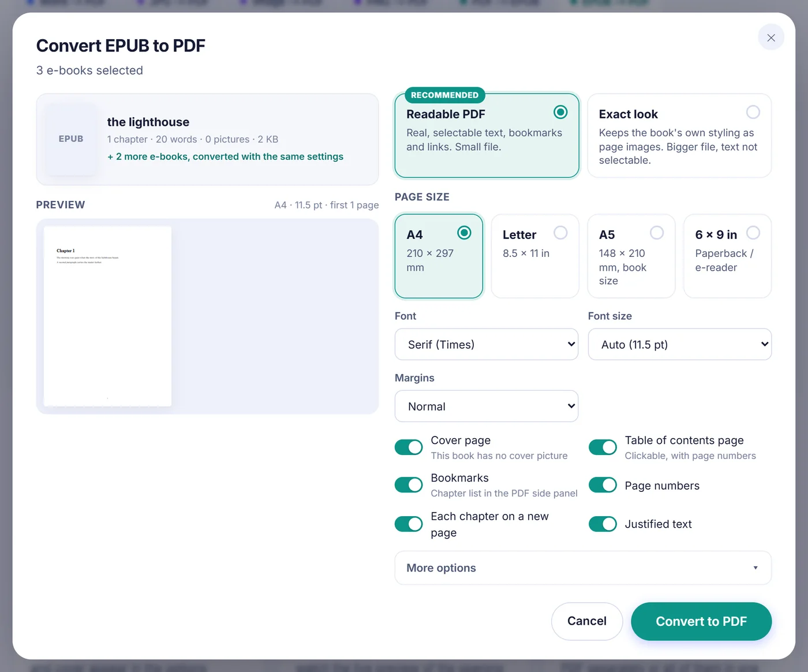This screenshot has height=672, width=808.
Task: Toggle the Table of contents page switch
Action: [x=603, y=447]
